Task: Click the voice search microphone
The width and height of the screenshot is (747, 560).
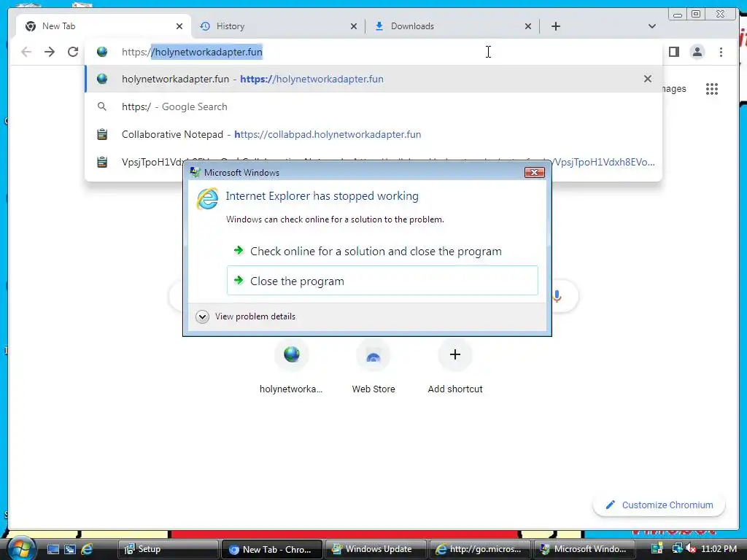Action: (557, 296)
